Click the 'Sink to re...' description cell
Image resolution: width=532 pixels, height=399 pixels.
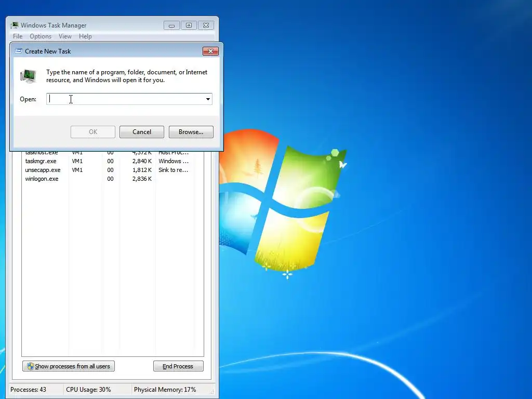pyautogui.click(x=173, y=170)
